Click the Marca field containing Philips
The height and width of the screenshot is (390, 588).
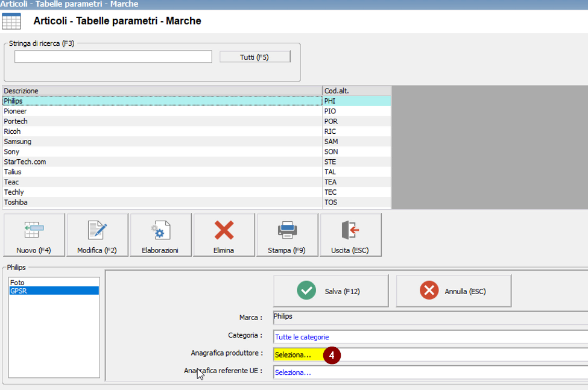click(431, 317)
